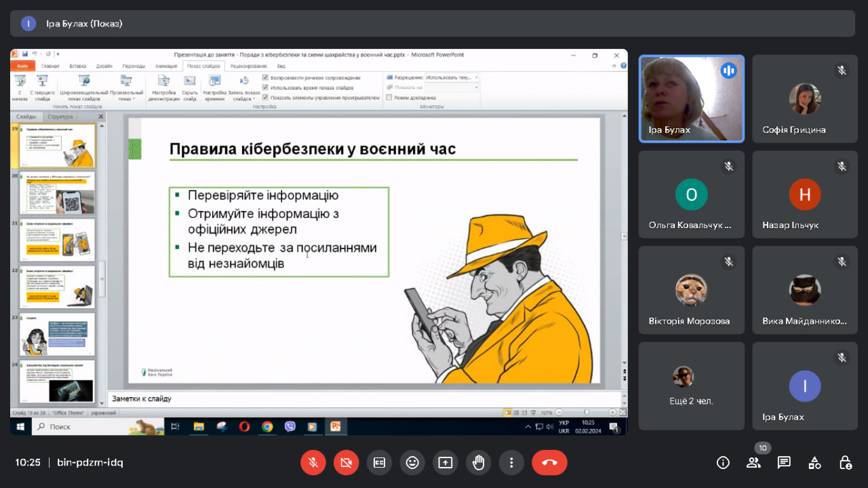
Task: Click the zoom slider in status bar
Action: pyautogui.click(x=587, y=413)
